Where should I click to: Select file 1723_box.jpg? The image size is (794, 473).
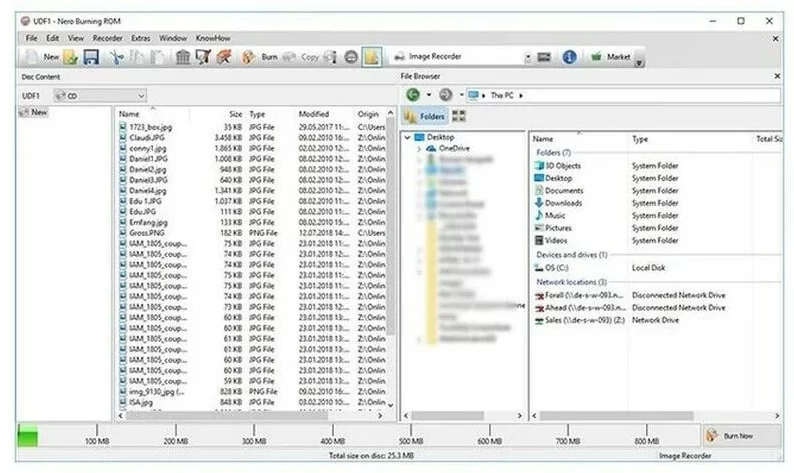[150, 127]
